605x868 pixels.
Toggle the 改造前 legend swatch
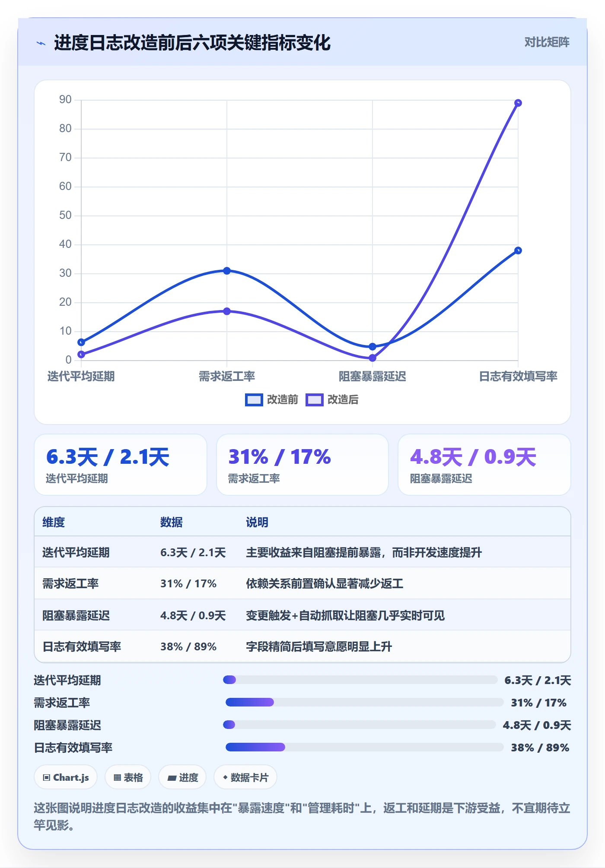pos(254,400)
